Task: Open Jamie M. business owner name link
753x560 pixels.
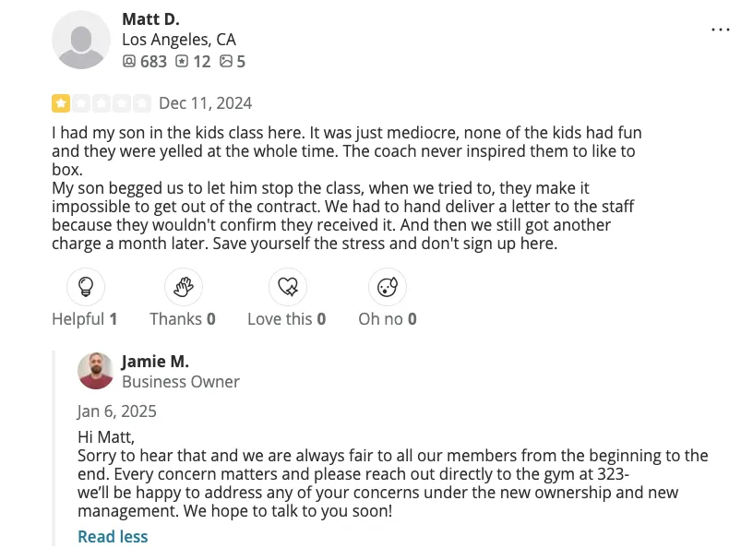Action: coord(155,362)
